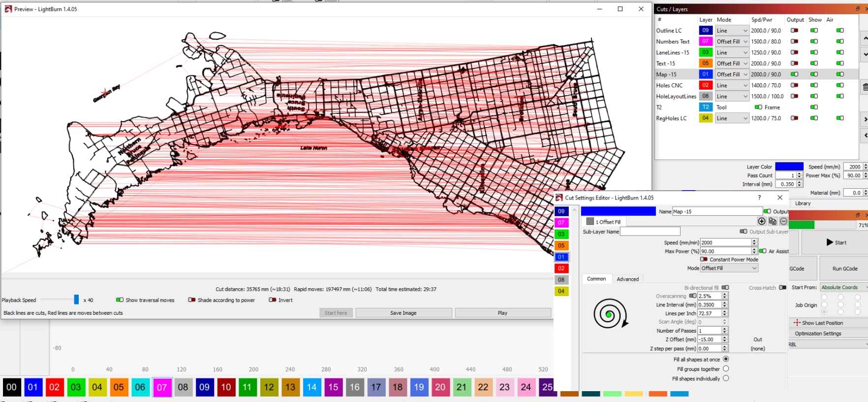The image size is (868, 402).
Task: Click the Play button in Preview
Action: pyautogui.click(x=503, y=313)
